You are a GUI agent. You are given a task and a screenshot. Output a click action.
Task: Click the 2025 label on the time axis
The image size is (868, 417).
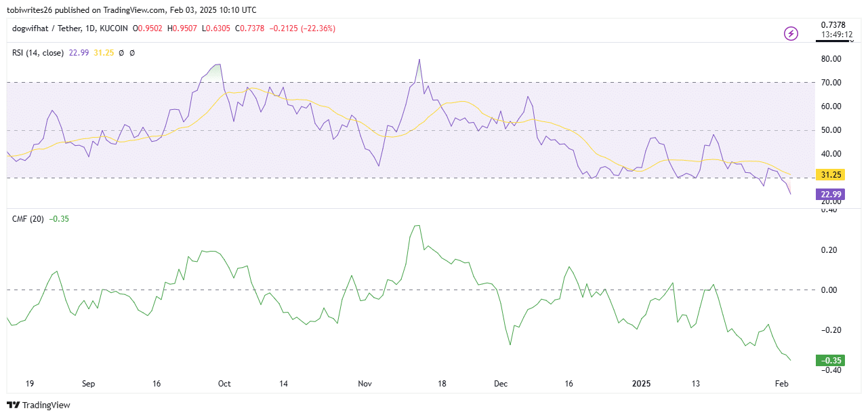click(641, 384)
